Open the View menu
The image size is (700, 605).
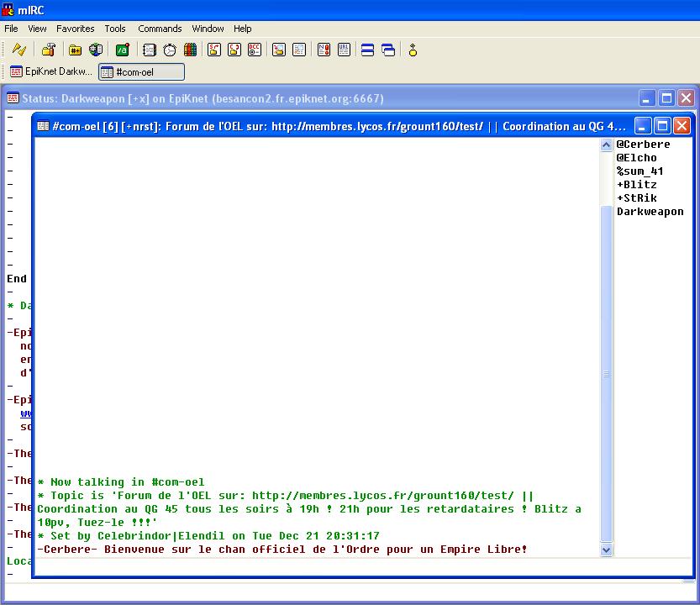pyautogui.click(x=37, y=29)
